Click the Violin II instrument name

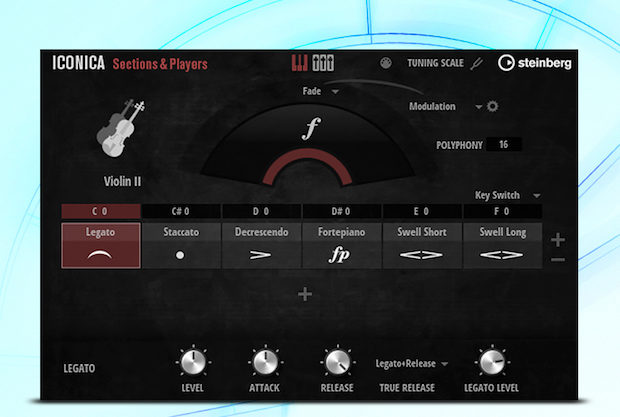[122, 181]
